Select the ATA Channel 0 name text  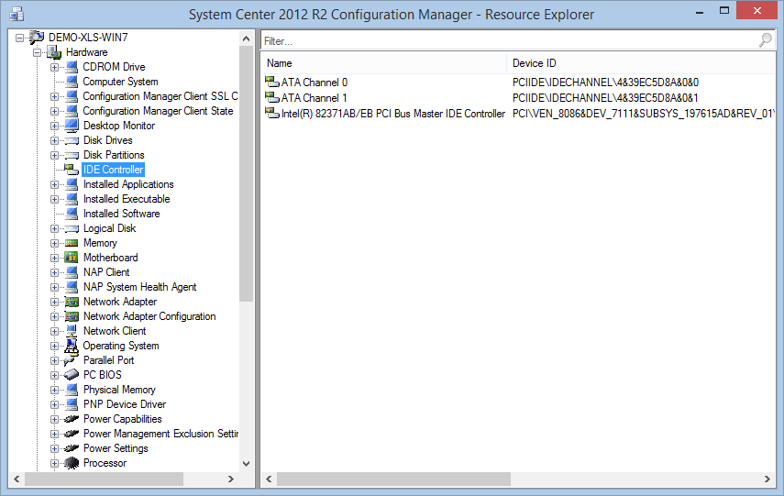[x=314, y=82]
